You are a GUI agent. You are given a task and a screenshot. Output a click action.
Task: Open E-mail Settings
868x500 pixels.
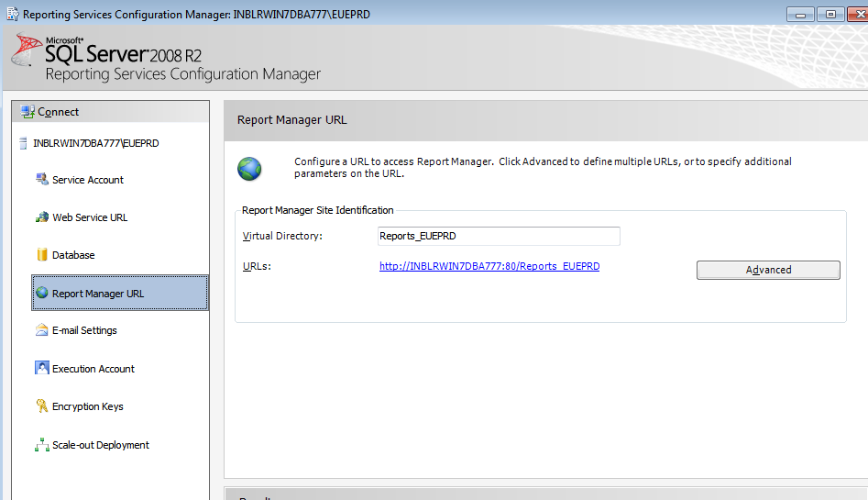pos(84,330)
